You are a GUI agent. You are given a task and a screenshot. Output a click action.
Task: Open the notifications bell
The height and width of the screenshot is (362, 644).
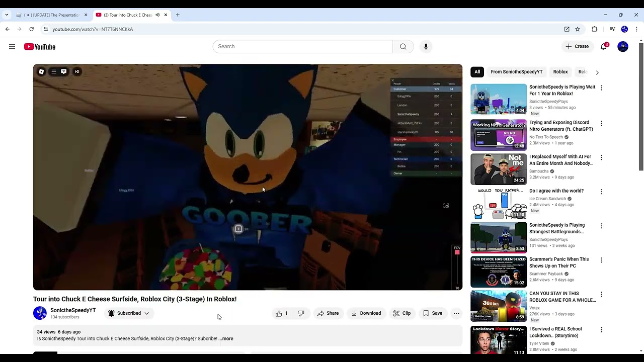click(x=604, y=47)
